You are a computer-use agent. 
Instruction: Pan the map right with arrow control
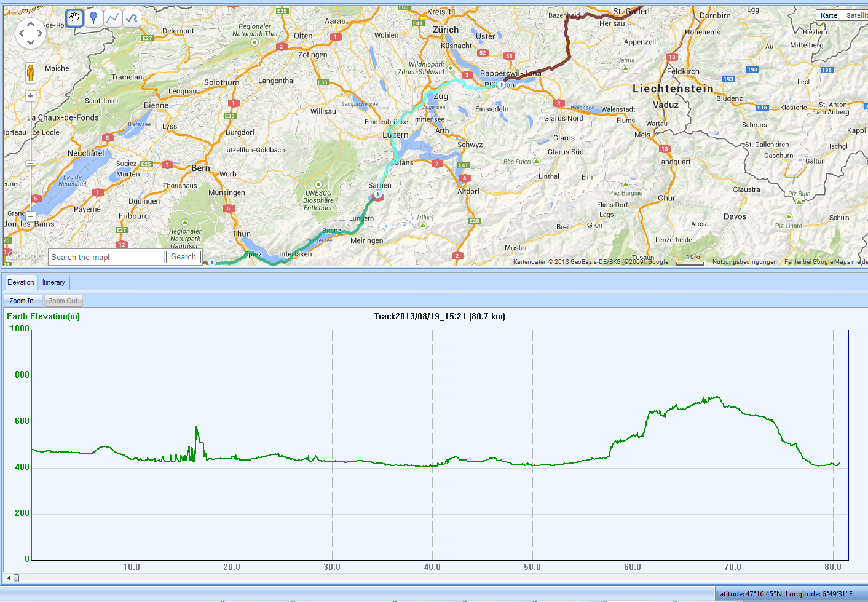click(41, 34)
